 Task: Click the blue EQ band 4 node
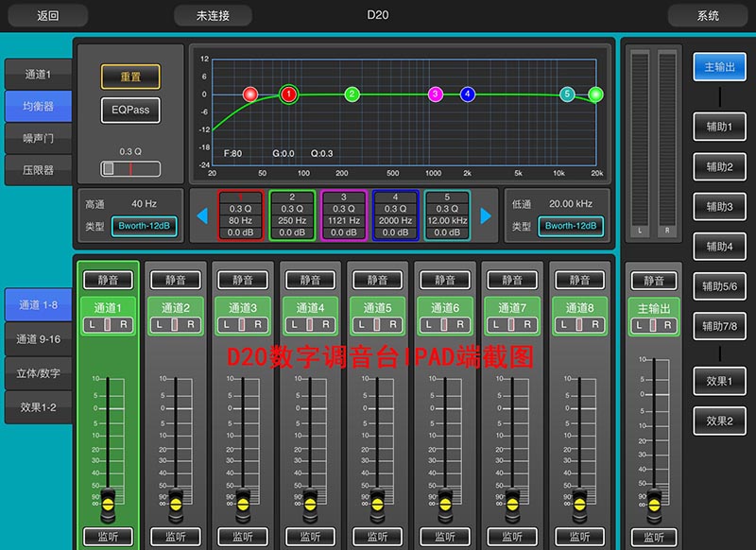[x=468, y=95]
